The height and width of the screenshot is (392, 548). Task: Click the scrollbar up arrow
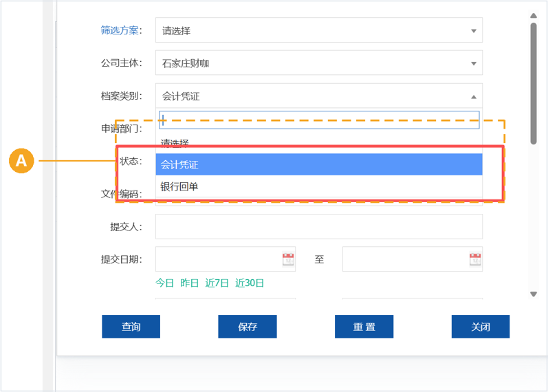(534, 16)
